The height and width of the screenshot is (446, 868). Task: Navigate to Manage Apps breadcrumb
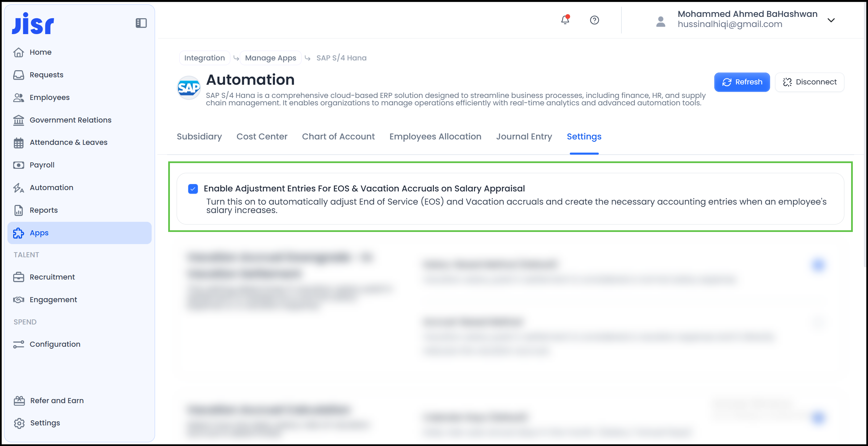(271, 58)
